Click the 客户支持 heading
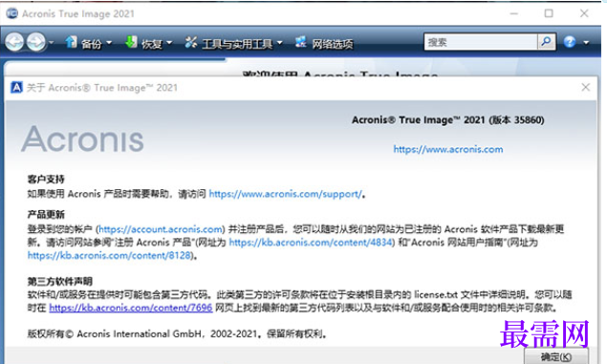 click(x=46, y=179)
